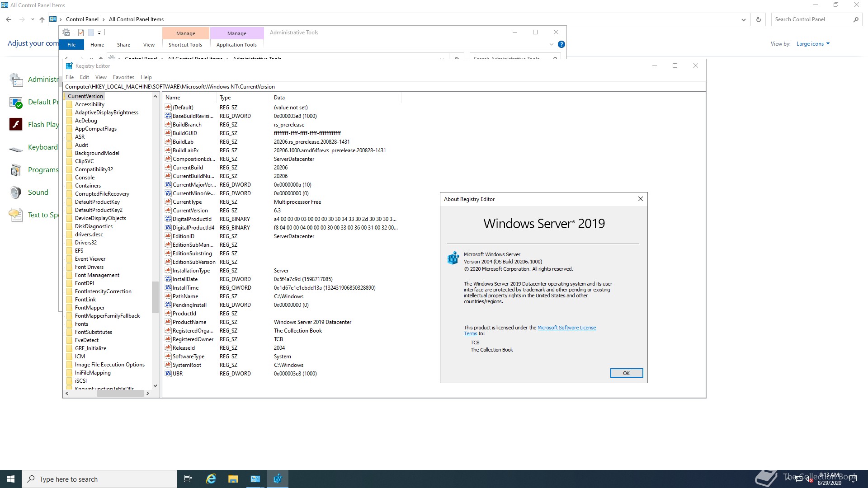Open the View menu in Registry Editor

click(x=101, y=77)
